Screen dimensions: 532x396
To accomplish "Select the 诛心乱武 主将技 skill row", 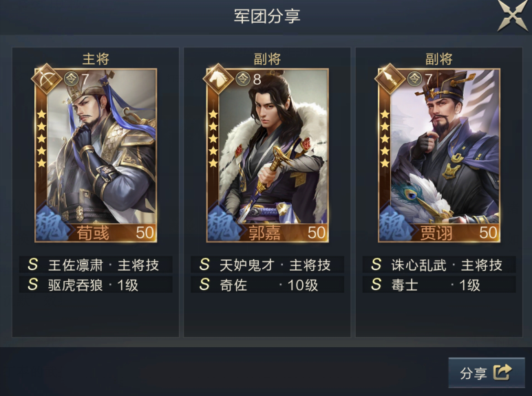I will (439, 265).
